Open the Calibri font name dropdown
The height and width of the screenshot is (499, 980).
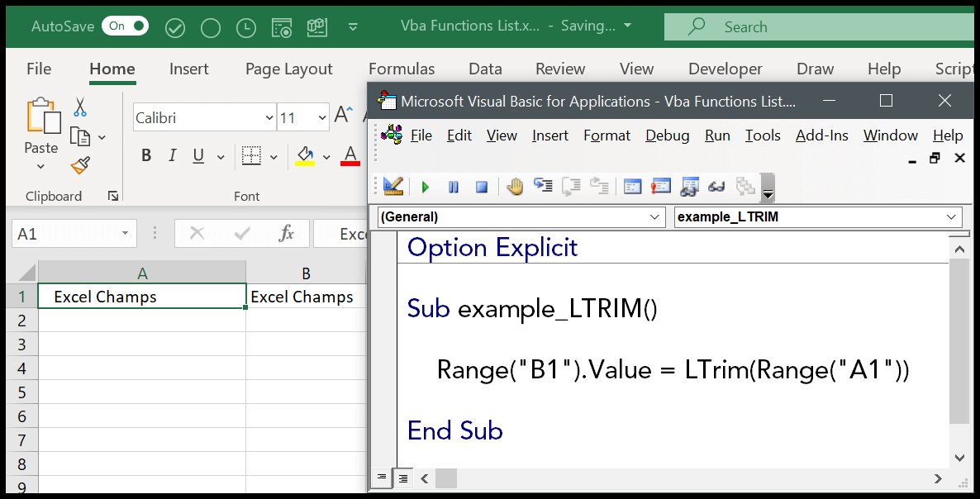click(x=269, y=117)
